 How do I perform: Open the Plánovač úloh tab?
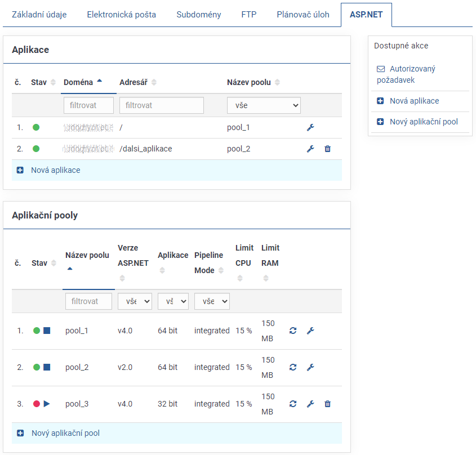[303, 15]
